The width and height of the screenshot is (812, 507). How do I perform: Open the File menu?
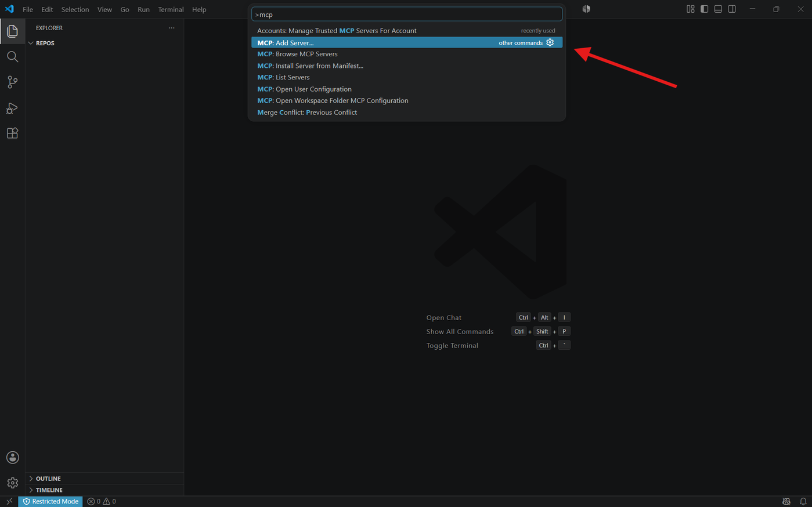coord(27,9)
